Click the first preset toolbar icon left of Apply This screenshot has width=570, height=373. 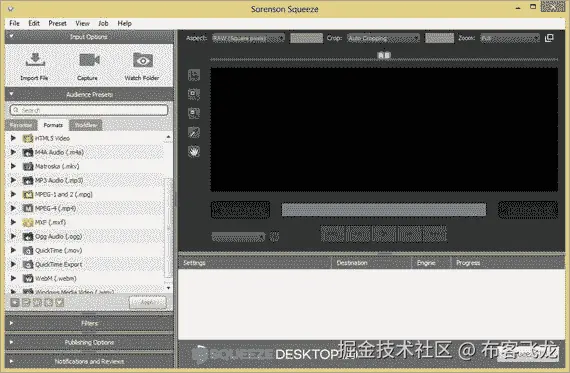point(15,302)
